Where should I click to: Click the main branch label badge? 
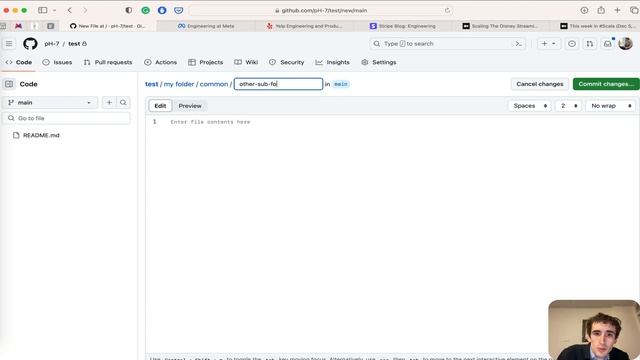340,84
